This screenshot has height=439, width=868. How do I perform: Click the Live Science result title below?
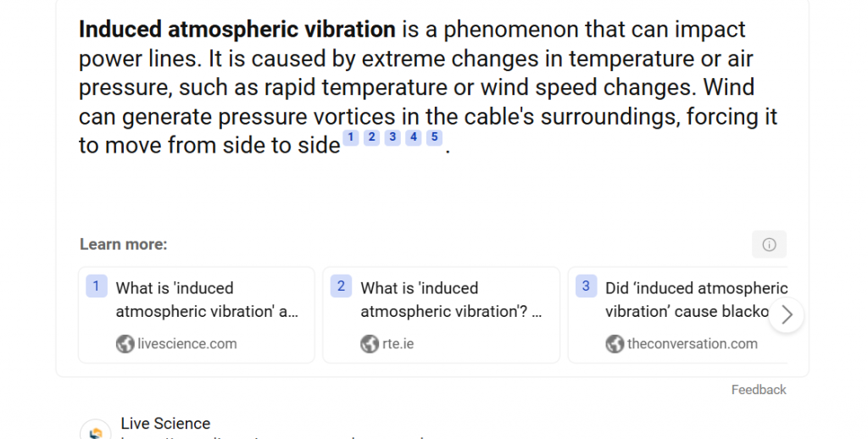(165, 424)
